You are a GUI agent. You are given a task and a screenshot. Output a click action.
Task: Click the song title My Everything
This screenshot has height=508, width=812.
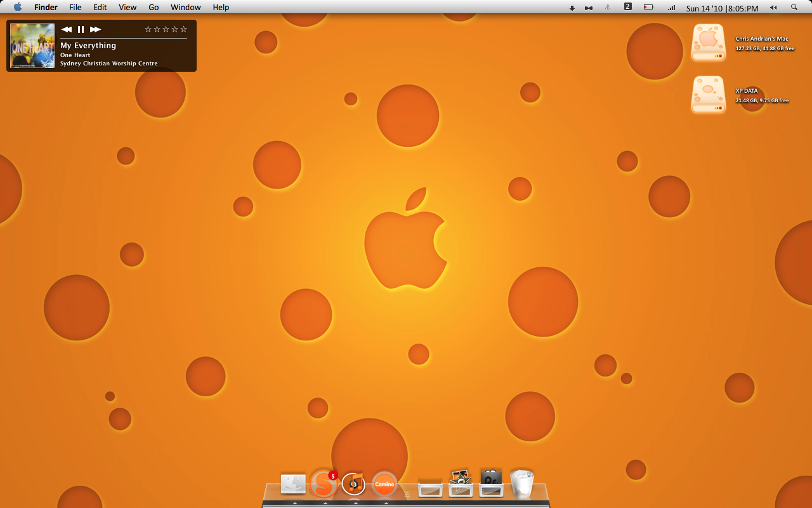tap(88, 46)
